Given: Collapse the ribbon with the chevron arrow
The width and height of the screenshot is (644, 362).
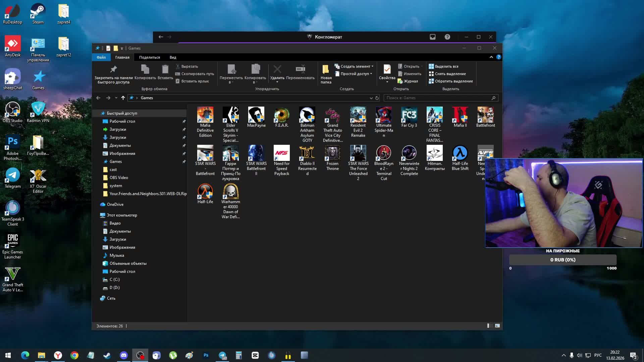Looking at the screenshot, I should [491, 57].
